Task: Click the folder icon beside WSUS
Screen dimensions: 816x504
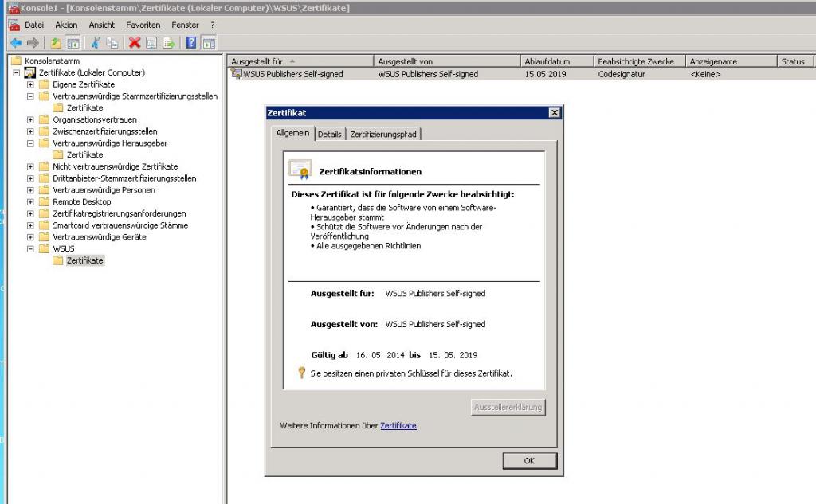Action: tap(45, 248)
